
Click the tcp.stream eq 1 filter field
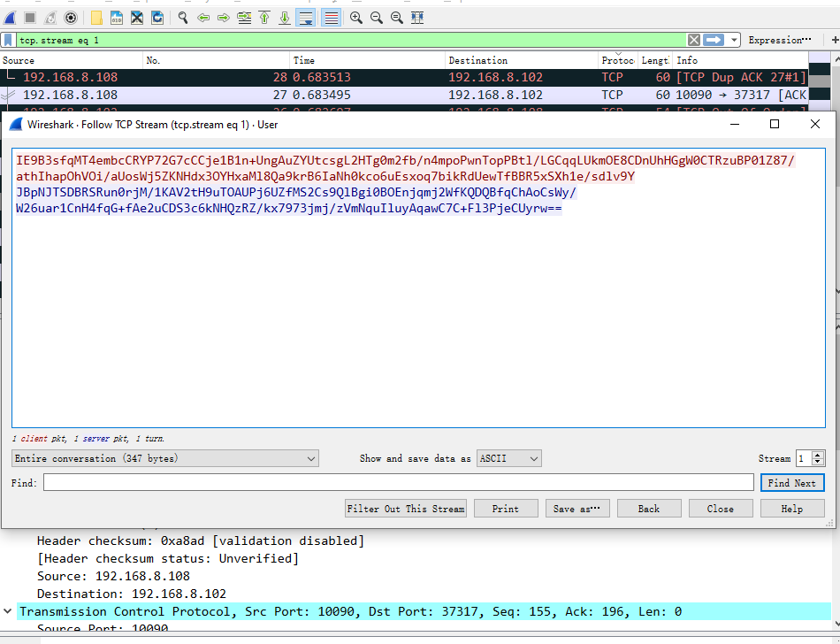click(351, 40)
